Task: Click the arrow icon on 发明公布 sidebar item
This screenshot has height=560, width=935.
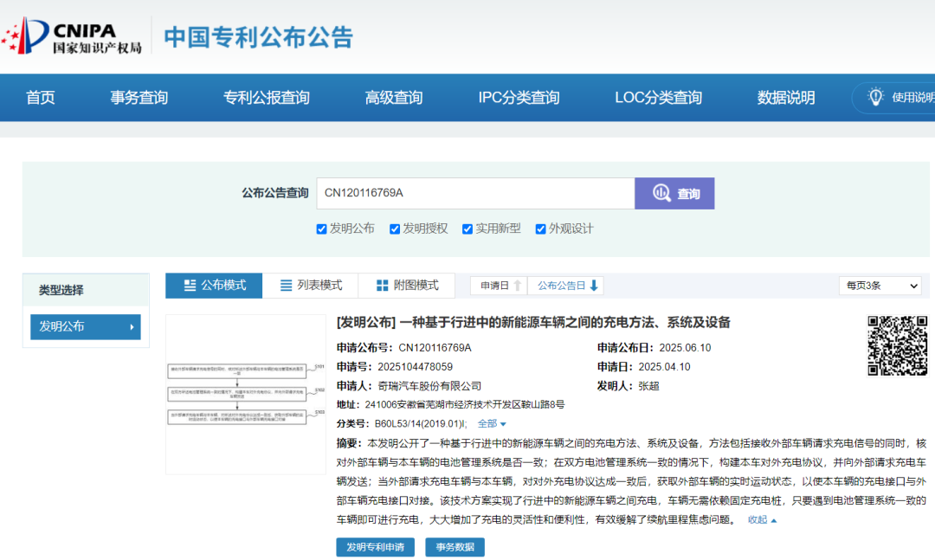Action: point(130,327)
